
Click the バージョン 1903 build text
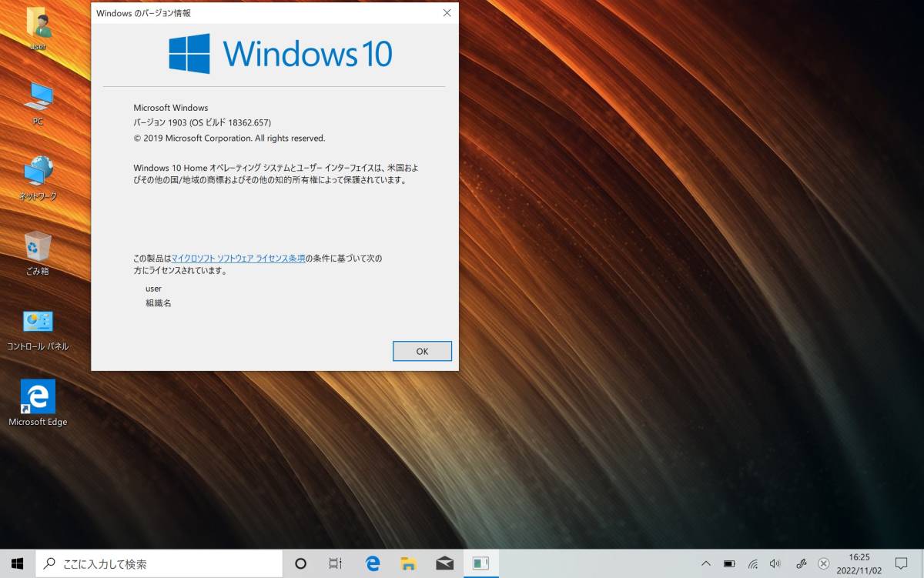click(203, 122)
